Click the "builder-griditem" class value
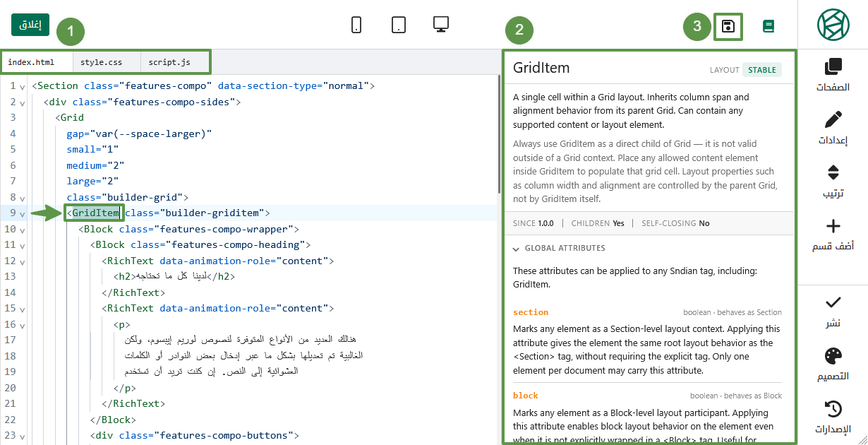The image size is (868, 445). coord(212,213)
